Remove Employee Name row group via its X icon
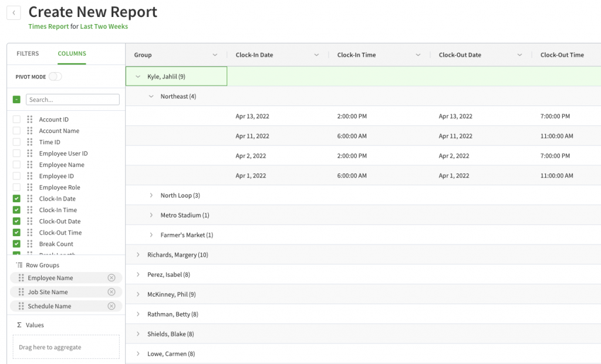The height and width of the screenshot is (364, 601). [112, 277]
